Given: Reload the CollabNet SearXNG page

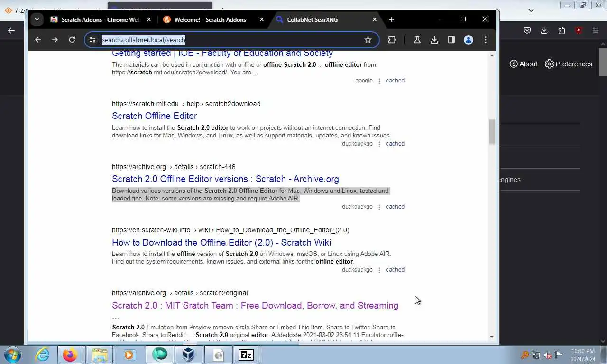Looking at the screenshot, I should click(72, 40).
